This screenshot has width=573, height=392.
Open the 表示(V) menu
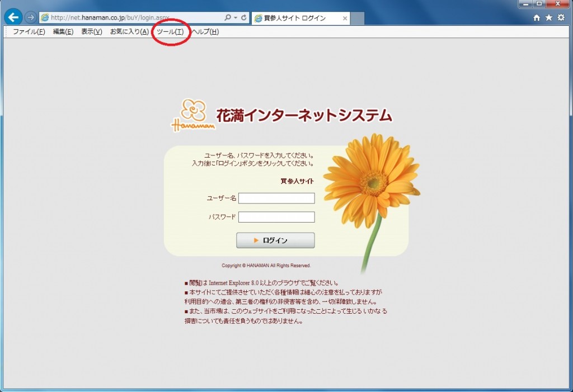tap(92, 32)
